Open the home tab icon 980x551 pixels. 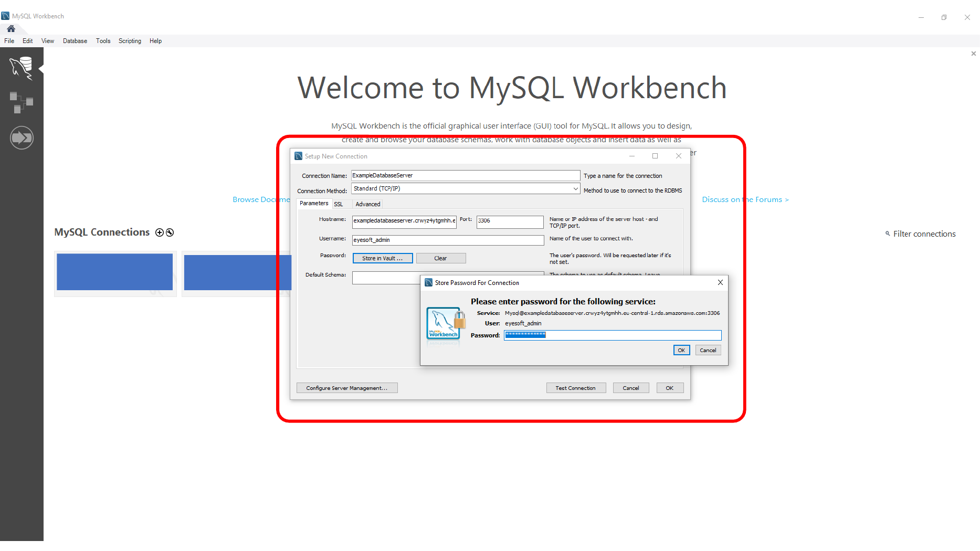[x=11, y=29]
